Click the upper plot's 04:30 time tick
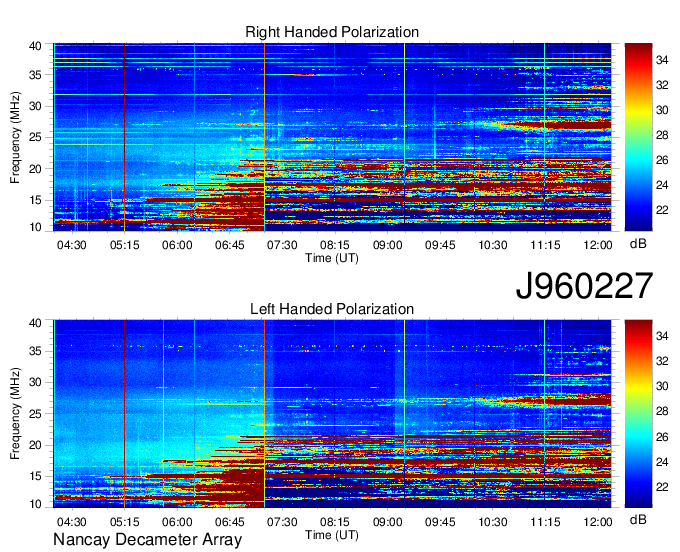Viewport: 680px width, 552px height. [72, 245]
